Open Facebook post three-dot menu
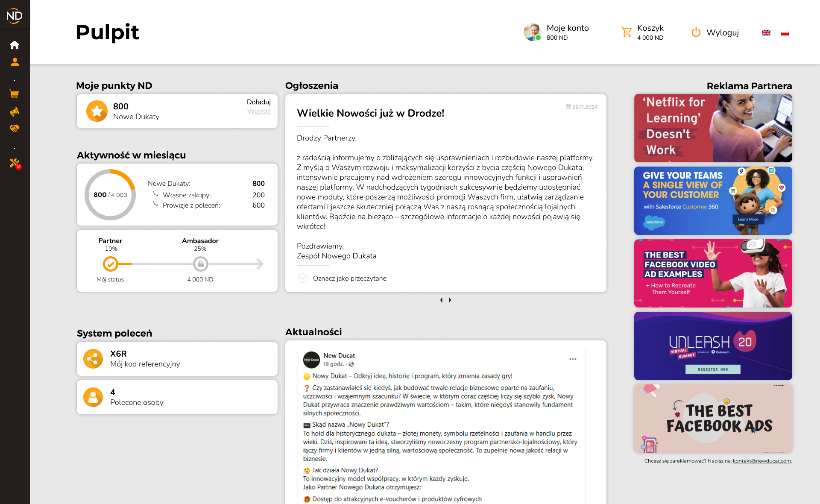The image size is (820, 504). click(573, 359)
